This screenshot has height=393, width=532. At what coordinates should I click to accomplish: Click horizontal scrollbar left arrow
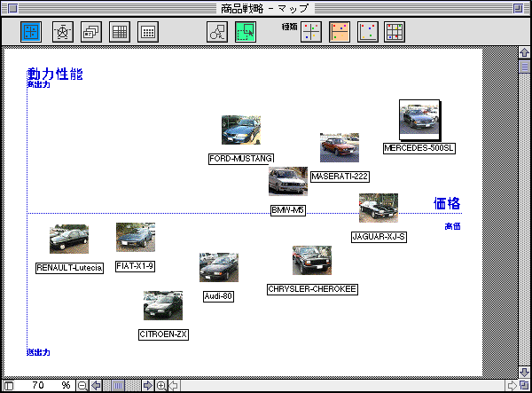174,386
